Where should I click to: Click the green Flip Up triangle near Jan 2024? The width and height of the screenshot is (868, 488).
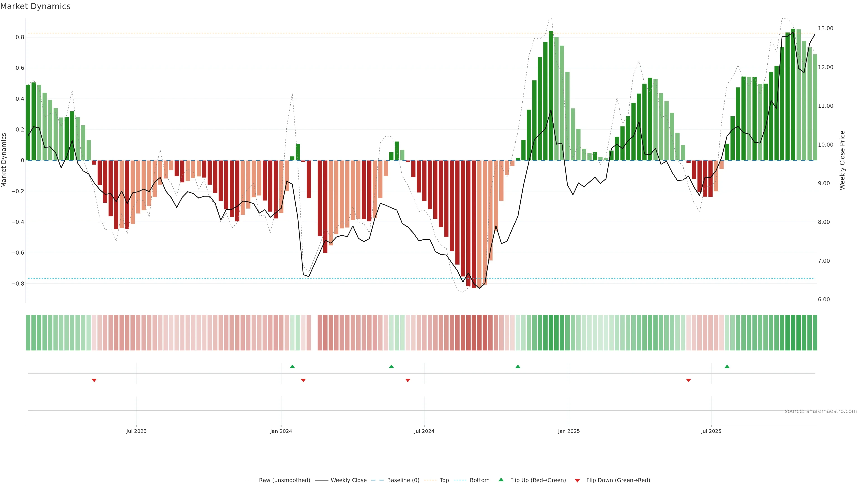[292, 366]
